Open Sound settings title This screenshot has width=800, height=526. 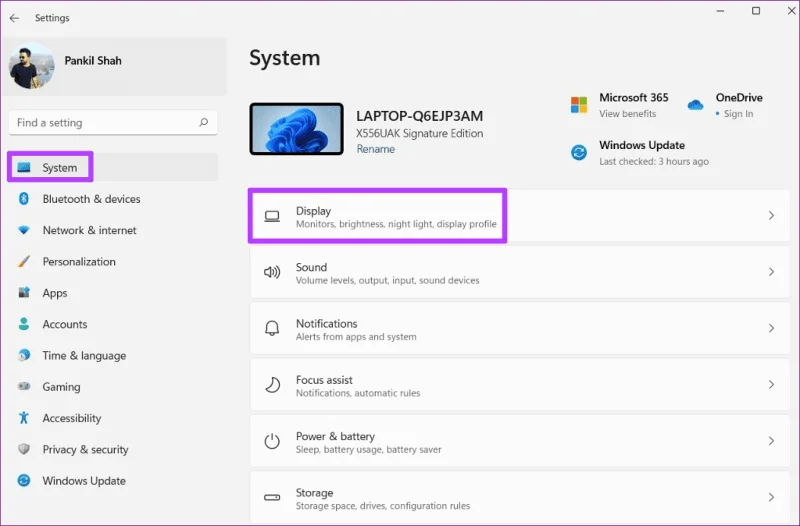(x=311, y=267)
